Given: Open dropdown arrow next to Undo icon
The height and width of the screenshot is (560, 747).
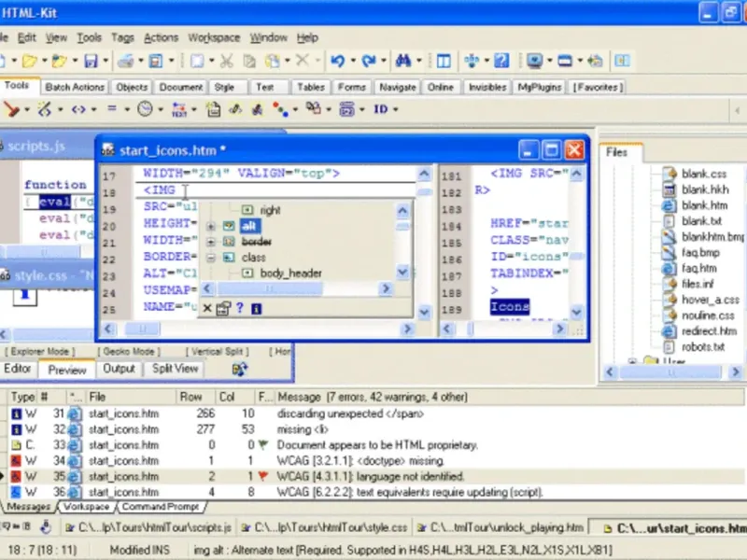Looking at the screenshot, I should [x=353, y=61].
